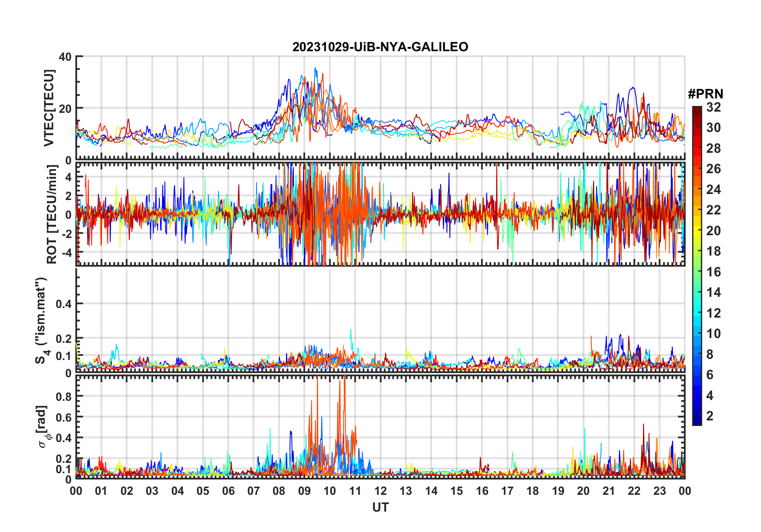Viewport: 761px width, 532px height.
Task: Click the UT x-axis label
Action: point(380,507)
